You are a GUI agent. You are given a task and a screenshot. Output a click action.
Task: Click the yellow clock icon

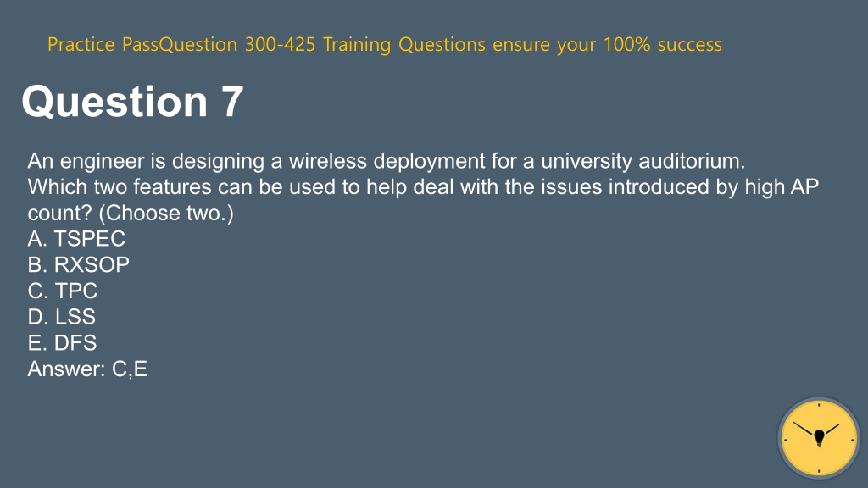(x=819, y=438)
